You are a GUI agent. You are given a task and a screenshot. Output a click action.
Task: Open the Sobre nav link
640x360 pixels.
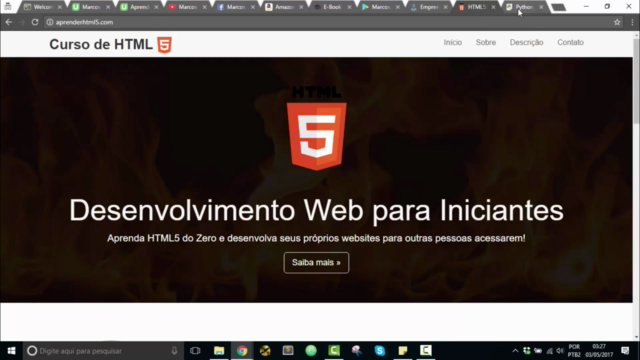[x=486, y=42]
